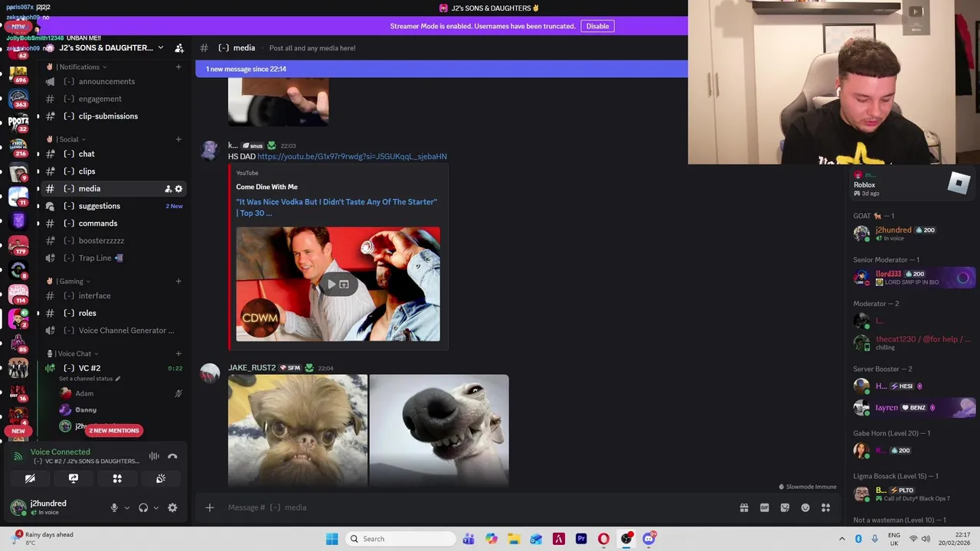Create invite for media channel
The height and width of the screenshot is (551, 980).
coord(168,189)
